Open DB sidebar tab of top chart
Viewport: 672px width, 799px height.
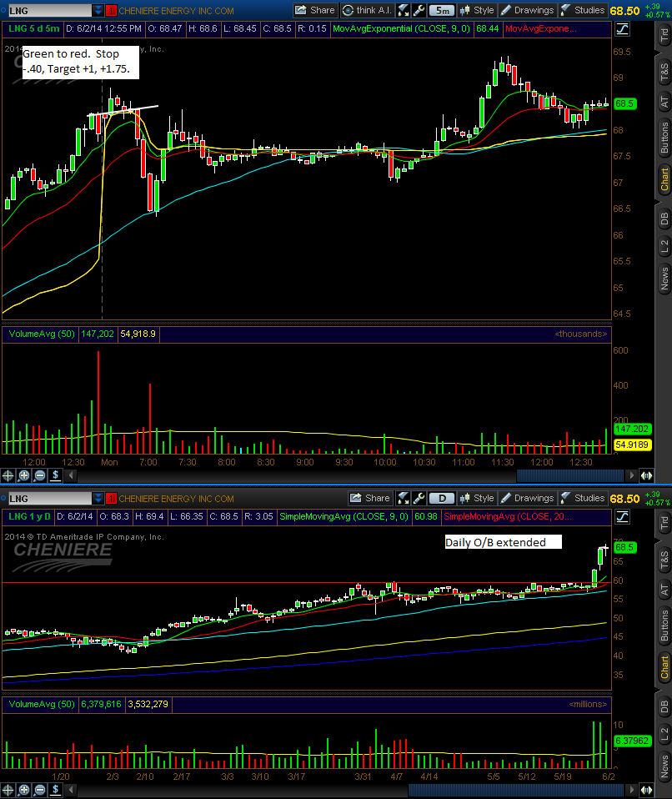tap(664, 219)
